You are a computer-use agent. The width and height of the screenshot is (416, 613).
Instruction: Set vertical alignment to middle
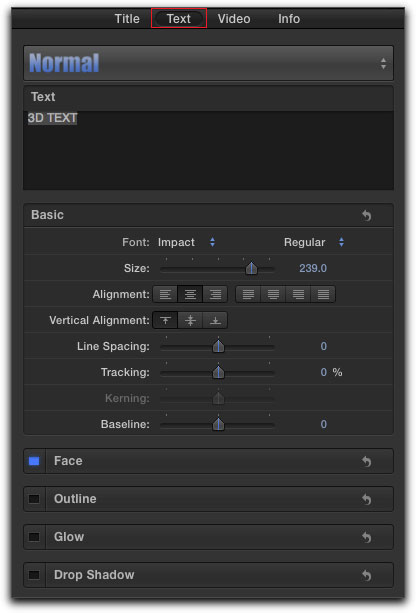pyautogui.click(x=190, y=321)
